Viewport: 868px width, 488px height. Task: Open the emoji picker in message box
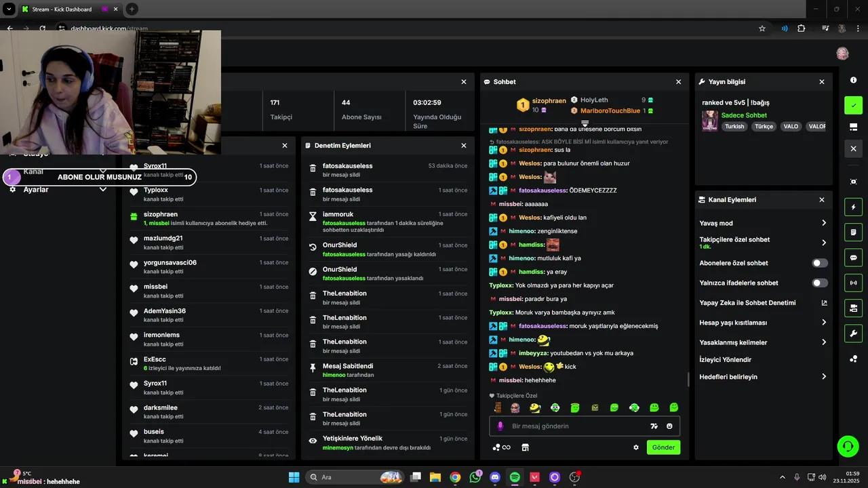(x=669, y=426)
